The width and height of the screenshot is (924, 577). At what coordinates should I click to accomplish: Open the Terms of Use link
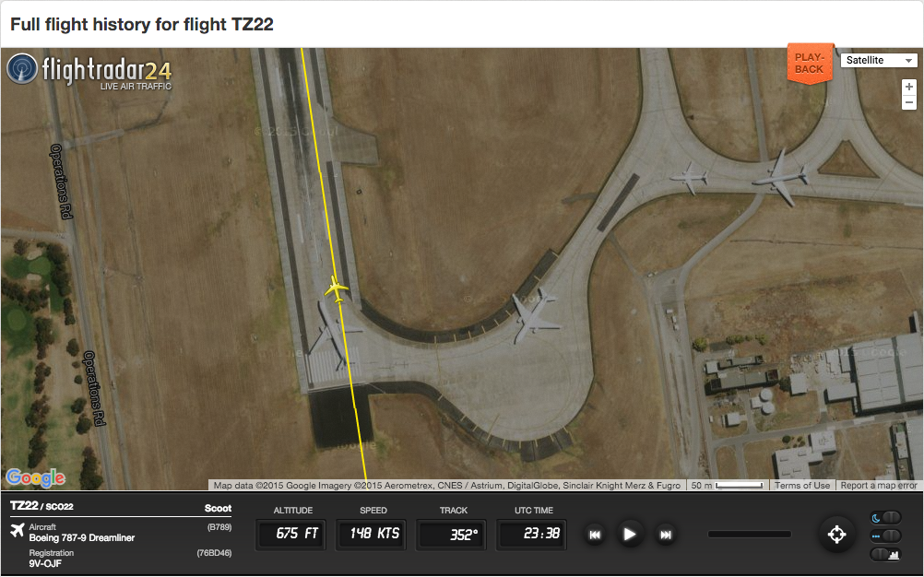point(802,485)
